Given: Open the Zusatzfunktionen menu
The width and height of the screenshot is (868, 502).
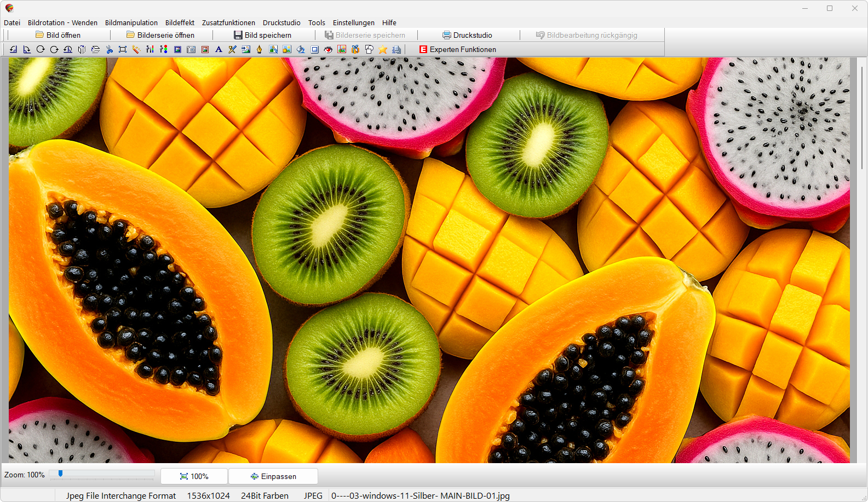Looking at the screenshot, I should click(x=228, y=22).
